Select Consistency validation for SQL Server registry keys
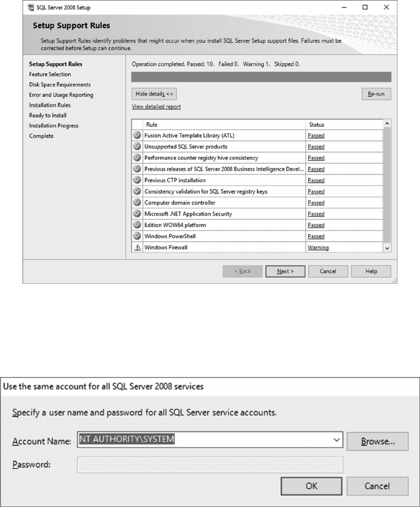The height and width of the screenshot is (507, 420). coord(206,191)
